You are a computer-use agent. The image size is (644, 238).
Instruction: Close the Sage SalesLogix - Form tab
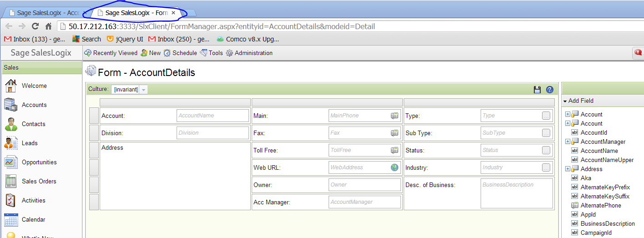click(x=173, y=13)
